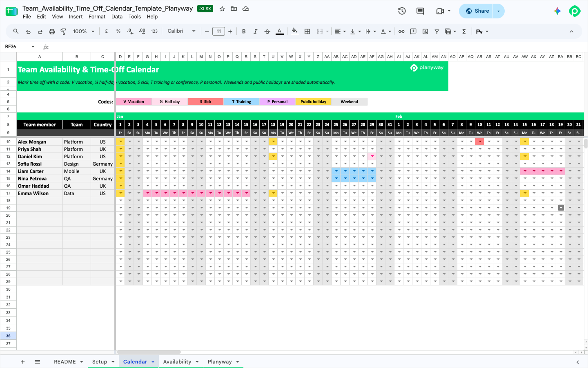Select the Paint format tool
The image size is (588, 368).
(64, 31)
